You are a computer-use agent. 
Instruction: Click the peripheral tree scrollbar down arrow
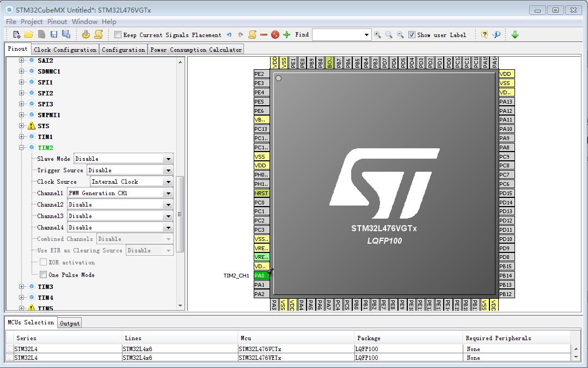(180, 306)
